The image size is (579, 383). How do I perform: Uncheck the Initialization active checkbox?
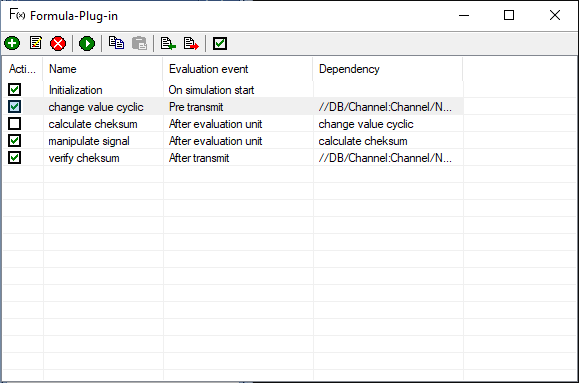(14, 89)
